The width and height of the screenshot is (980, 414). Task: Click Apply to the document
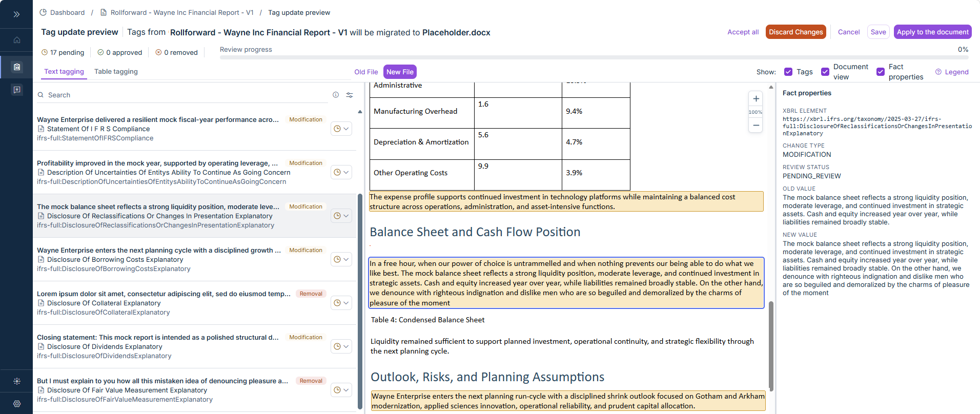tap(933, 32)
